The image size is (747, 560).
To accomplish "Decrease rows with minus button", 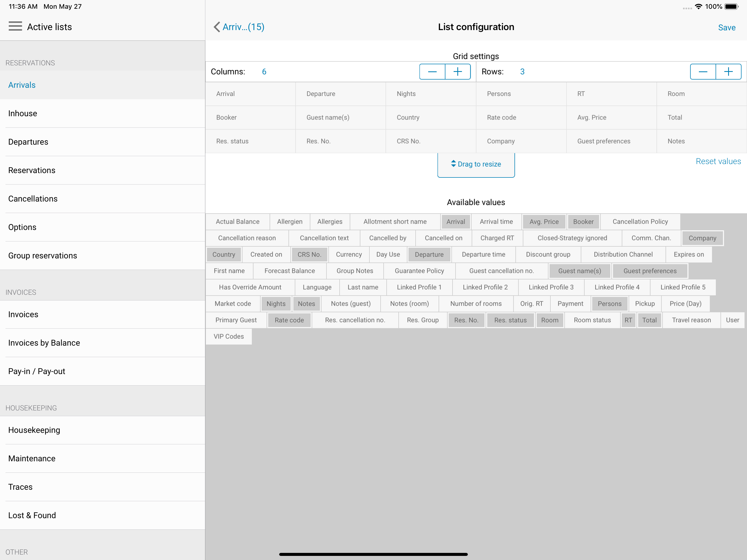I will pyautogui.click(x=703, y=72).
